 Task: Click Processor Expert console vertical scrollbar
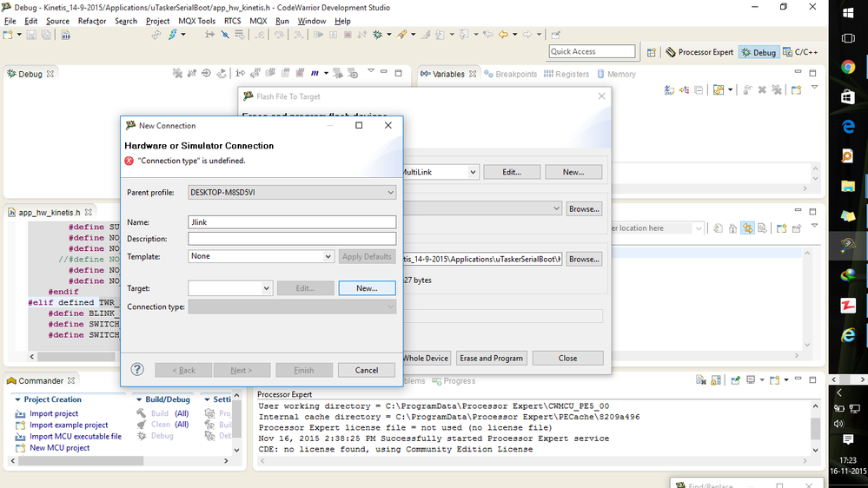click(815, 428)
